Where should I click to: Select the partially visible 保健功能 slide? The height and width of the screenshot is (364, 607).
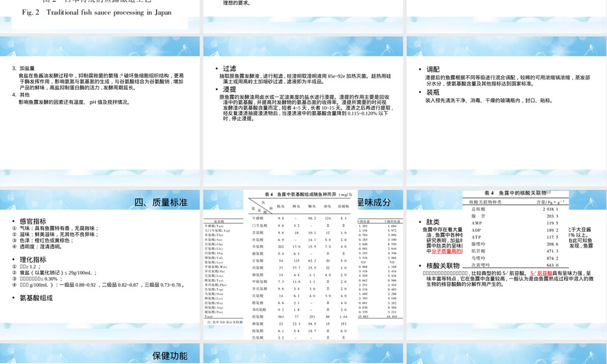click(x=100, y=354)
